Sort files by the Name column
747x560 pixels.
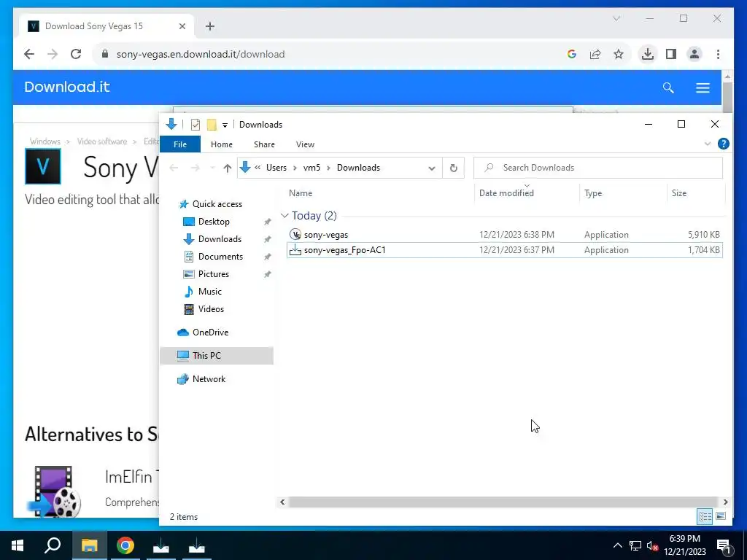coord(301,193)
